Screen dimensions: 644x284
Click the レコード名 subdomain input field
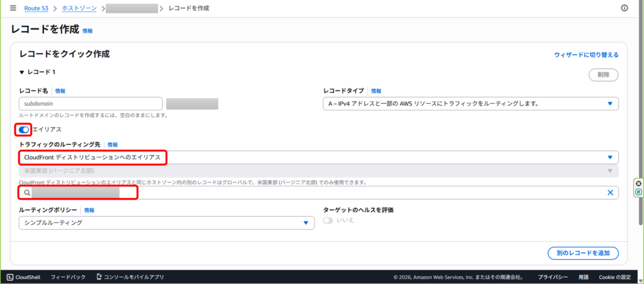click(x=91, y=104)
